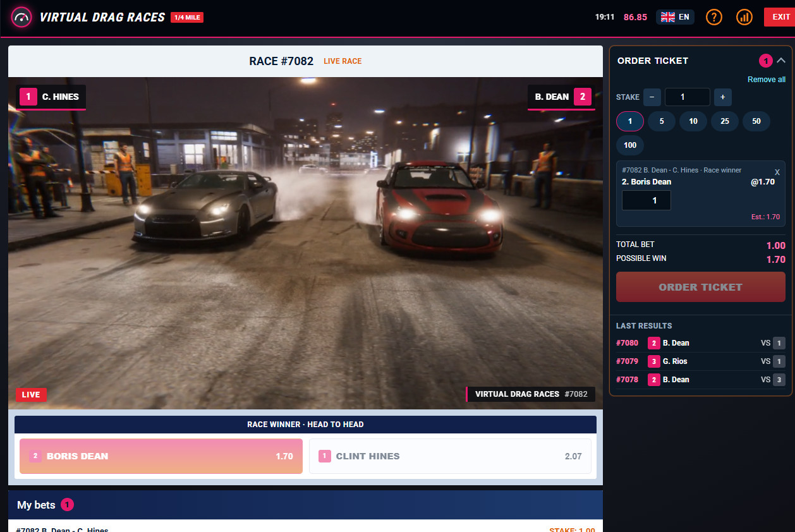
Task: Open last result race #7080
Action: [x=701, y=343]
